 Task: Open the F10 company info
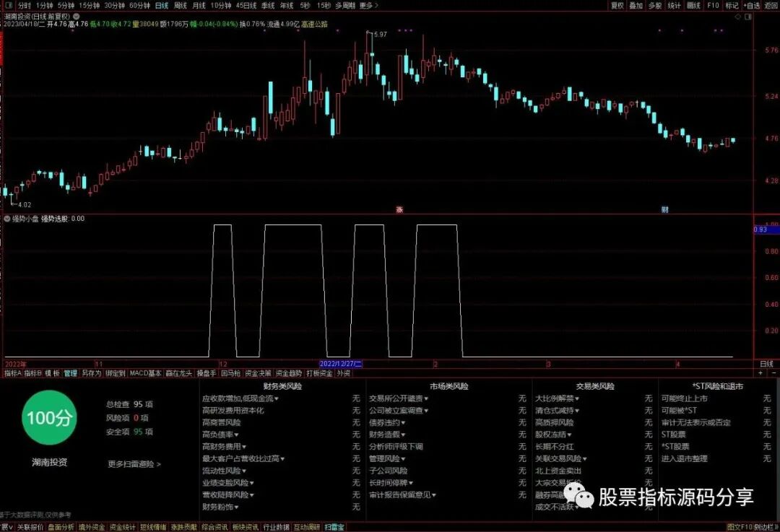[714, 6]
